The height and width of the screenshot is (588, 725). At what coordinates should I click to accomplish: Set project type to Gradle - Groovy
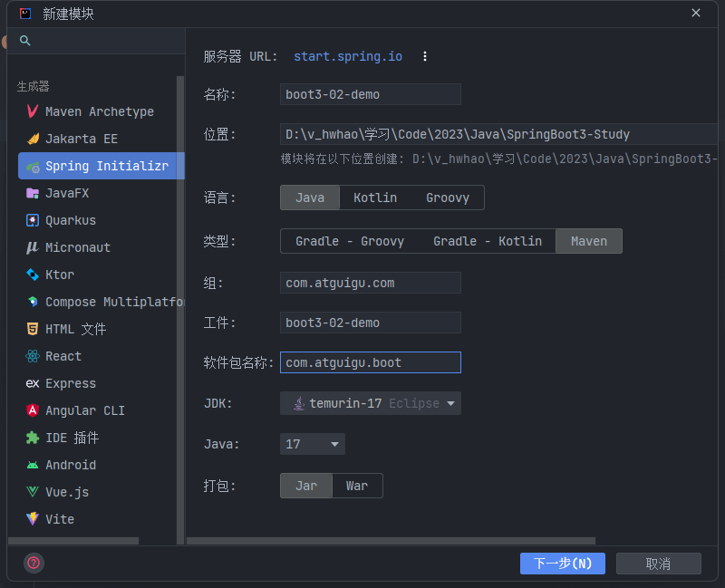pos(350,241)
